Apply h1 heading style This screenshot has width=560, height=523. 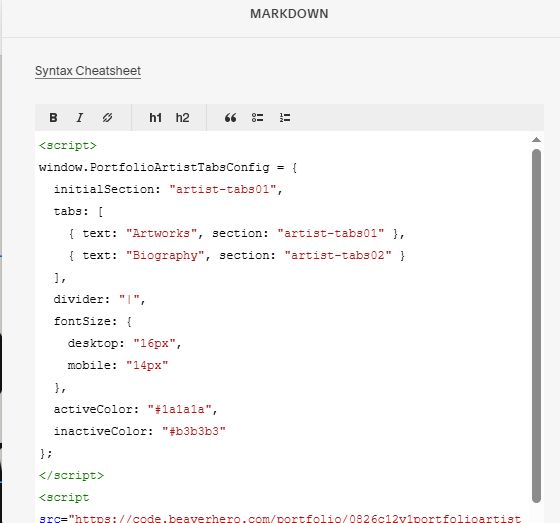pyautogui.click(x=155, y=118)
